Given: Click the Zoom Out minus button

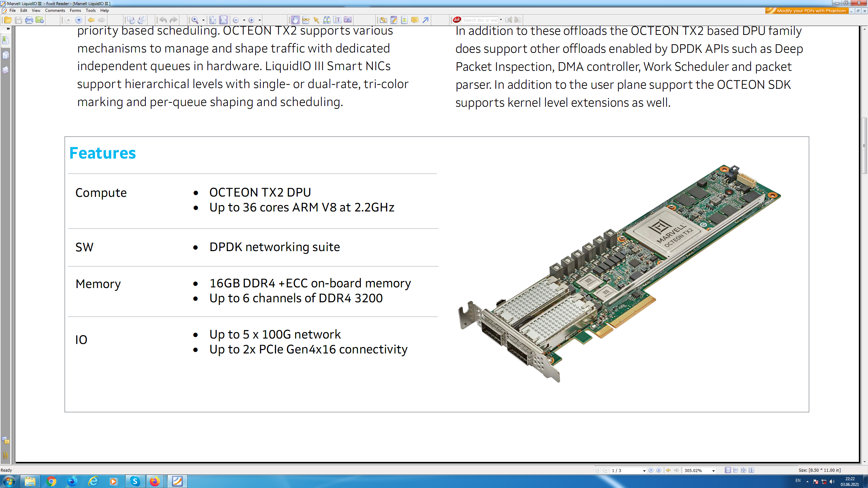Looking at the screenshot, I should (236, 20).
